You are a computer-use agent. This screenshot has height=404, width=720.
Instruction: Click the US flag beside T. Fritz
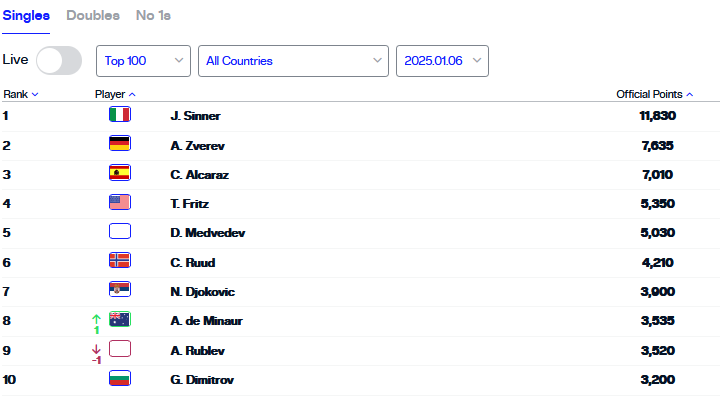click(119, 203)
